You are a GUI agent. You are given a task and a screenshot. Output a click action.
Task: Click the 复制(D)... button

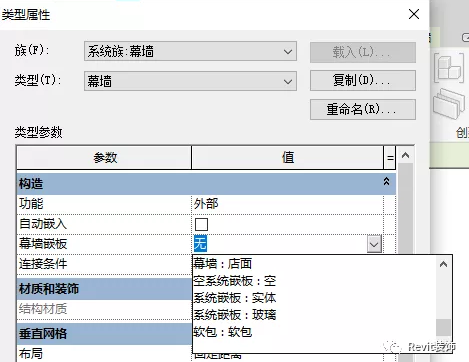click(x=363, y=80)
